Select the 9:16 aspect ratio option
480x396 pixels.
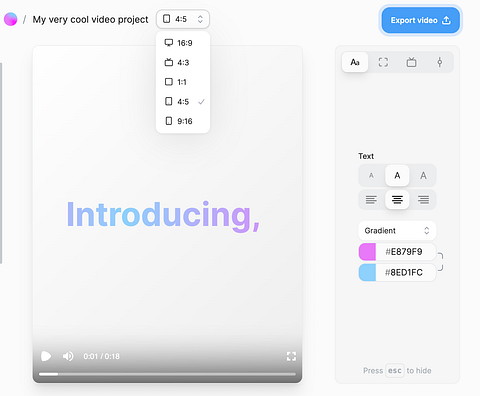click(x=183, y=121)
